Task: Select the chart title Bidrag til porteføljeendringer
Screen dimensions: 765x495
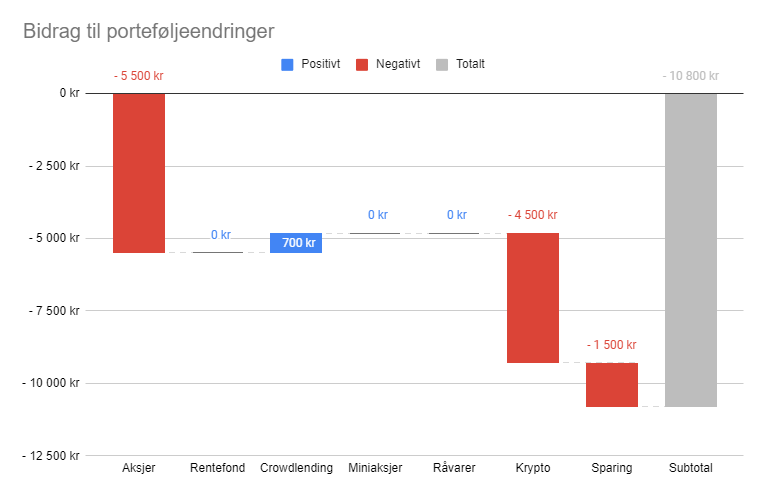Action: point(149,31)
